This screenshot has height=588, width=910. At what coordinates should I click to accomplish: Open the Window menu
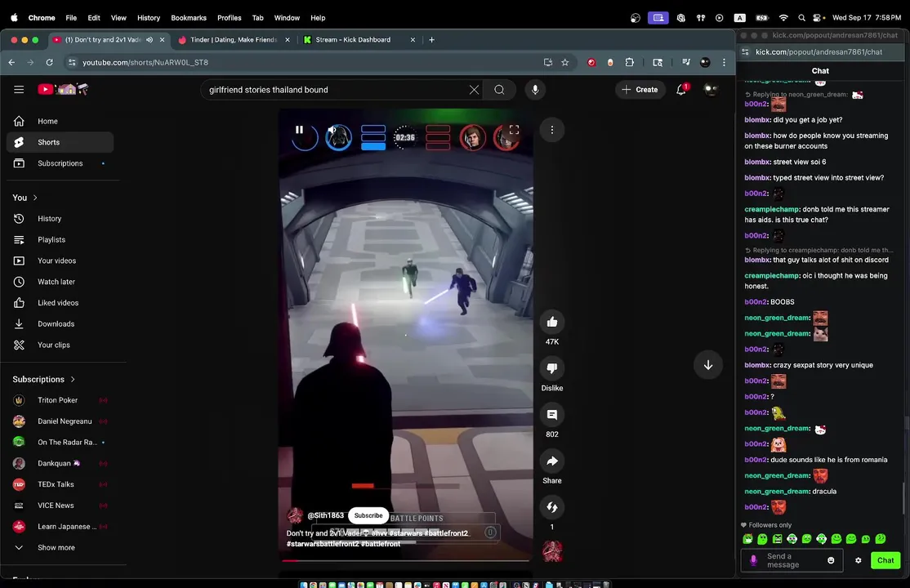coord(287,18)
